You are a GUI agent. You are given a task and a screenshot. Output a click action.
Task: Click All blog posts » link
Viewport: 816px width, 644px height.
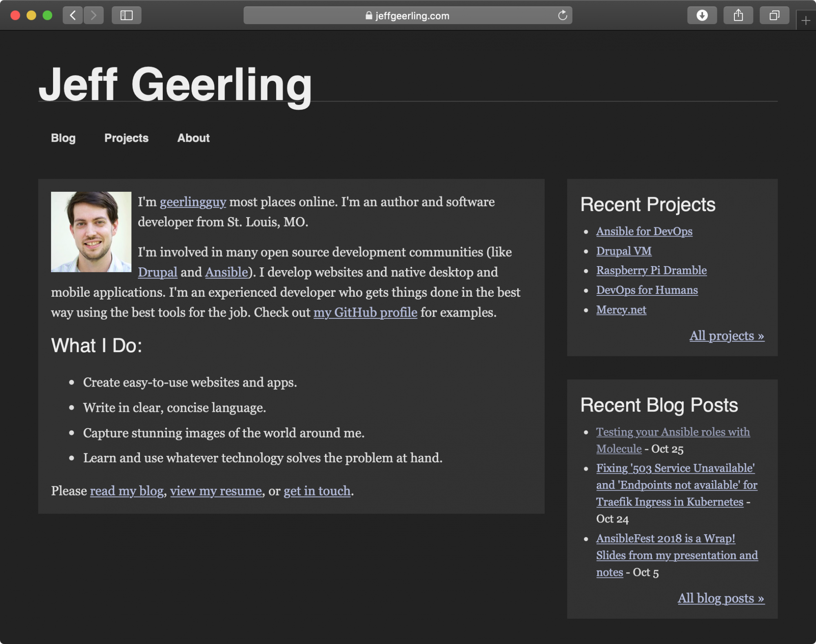pyautogui.click(x=721, y=599)
